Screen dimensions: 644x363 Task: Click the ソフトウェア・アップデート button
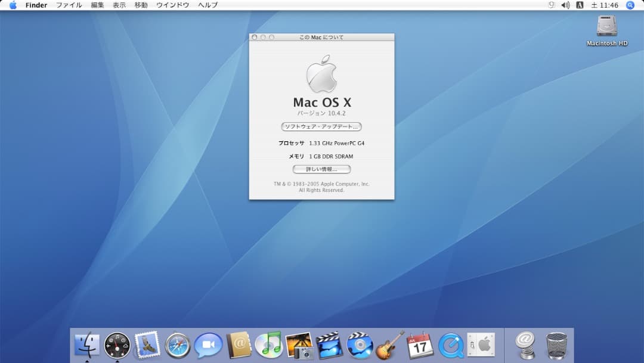tap(322, 126)
